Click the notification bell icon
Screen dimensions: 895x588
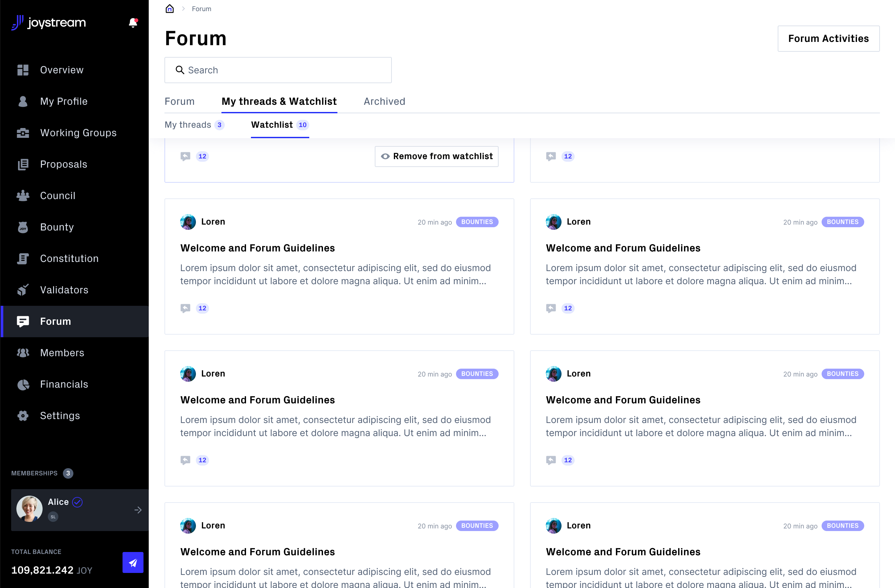click(x=133, y=23)
